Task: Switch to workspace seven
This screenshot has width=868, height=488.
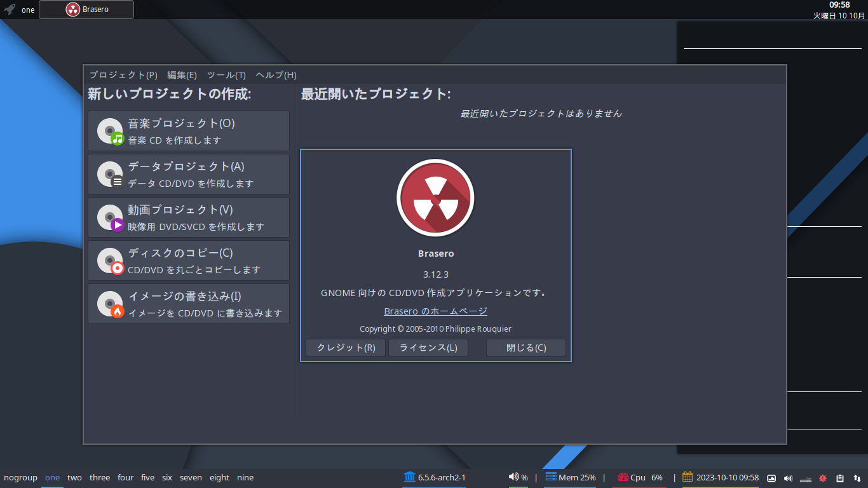Action: pos(191,477)
